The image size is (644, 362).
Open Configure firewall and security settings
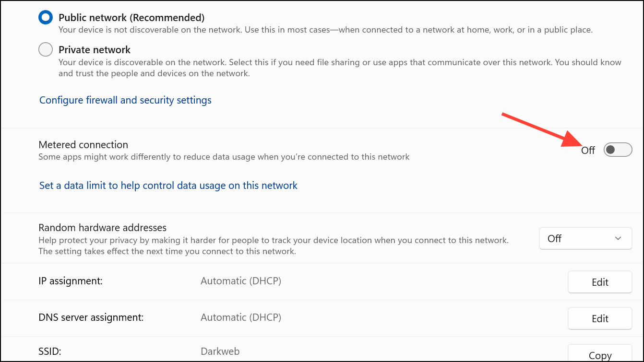(x=125, y=100)
